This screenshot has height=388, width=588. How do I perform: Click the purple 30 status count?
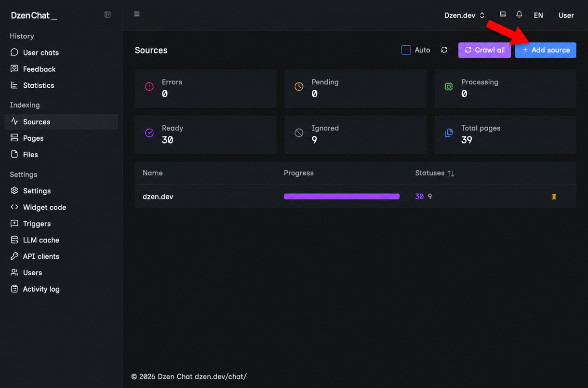point(419,197)
